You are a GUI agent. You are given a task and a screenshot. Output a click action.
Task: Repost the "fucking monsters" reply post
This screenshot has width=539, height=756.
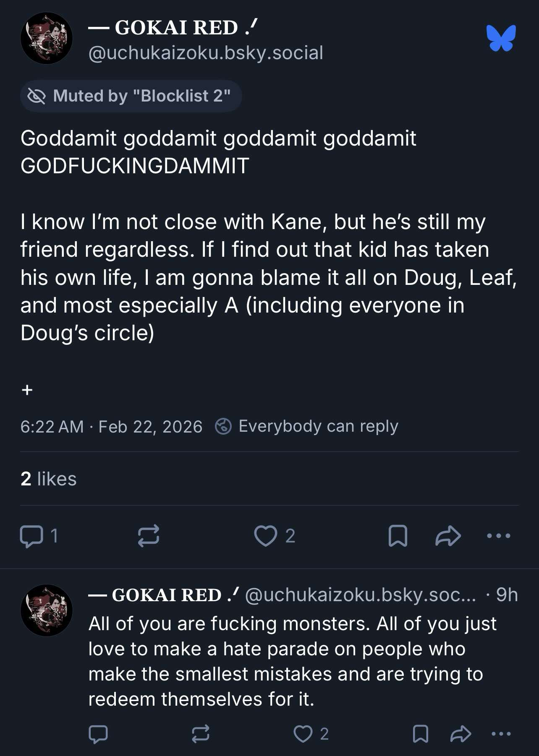(x=201, y=734)
